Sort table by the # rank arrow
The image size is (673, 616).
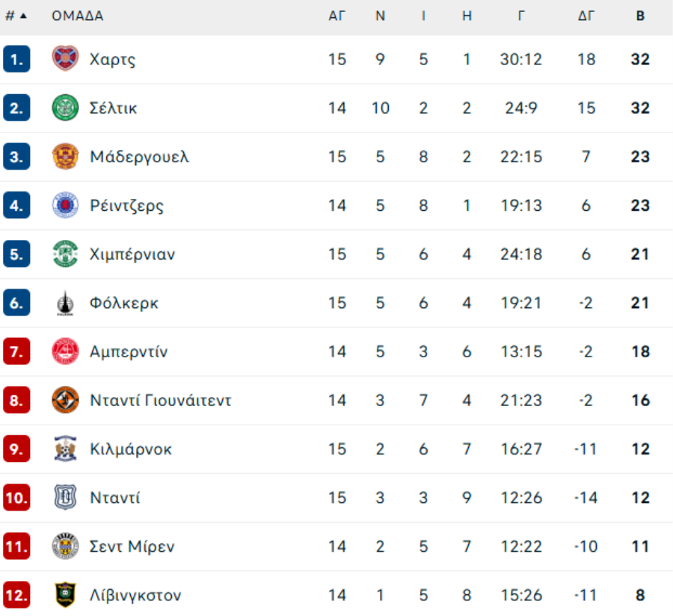16,16
